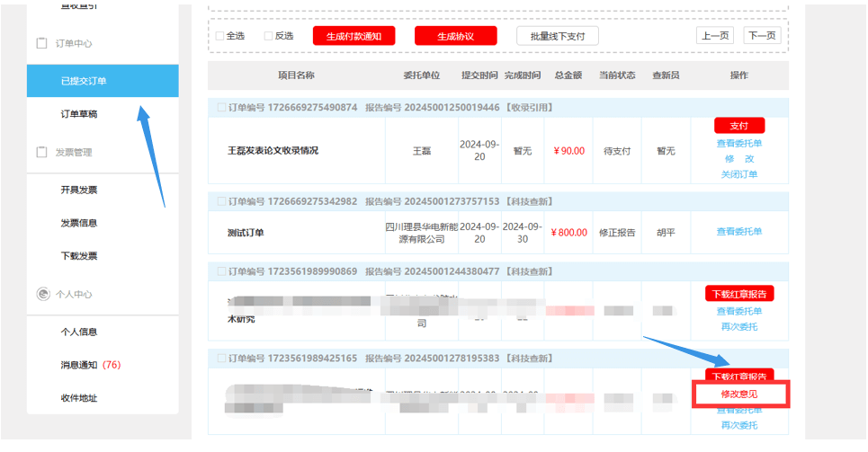Click the 订单中心 clipboard icon
This screenshot has height=452, width=868.
click(x=41, y=43)
